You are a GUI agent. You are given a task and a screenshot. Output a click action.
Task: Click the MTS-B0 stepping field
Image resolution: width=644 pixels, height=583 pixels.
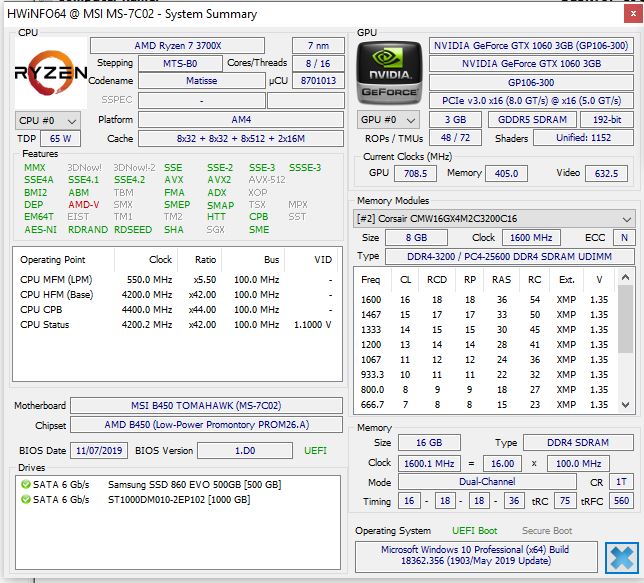[x=180, y=64]
